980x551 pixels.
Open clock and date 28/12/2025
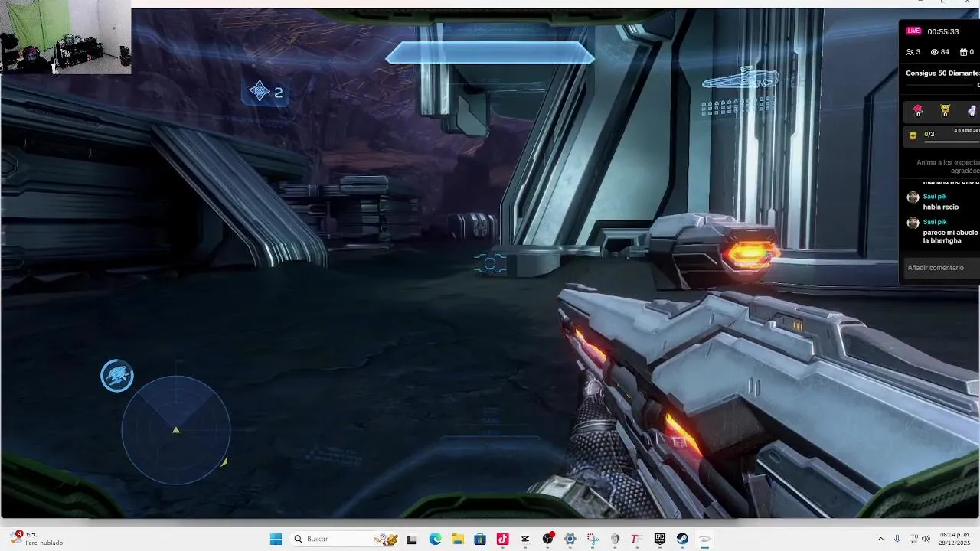click(x=955, y=539)
